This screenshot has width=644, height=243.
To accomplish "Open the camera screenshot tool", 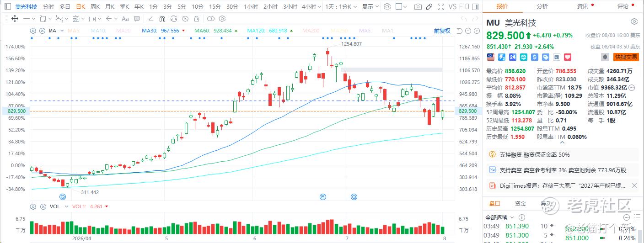I will [x=418, y=7].
